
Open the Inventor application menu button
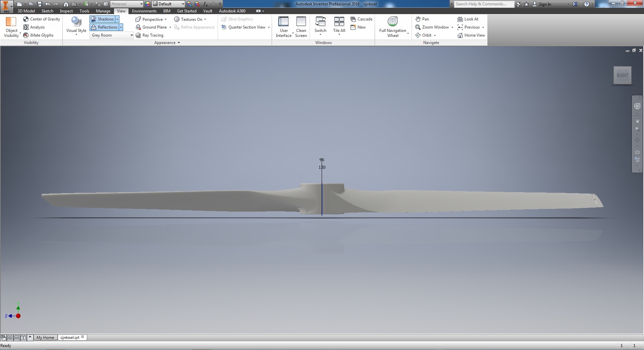6,7
